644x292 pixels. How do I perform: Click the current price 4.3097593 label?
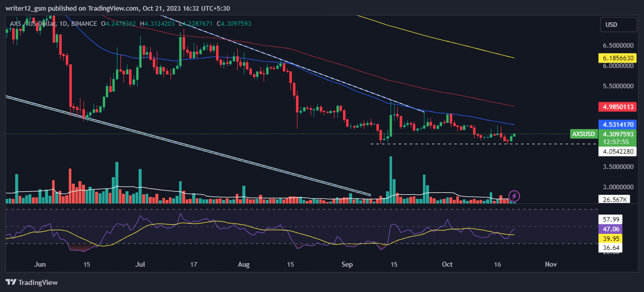click(618, 134)
